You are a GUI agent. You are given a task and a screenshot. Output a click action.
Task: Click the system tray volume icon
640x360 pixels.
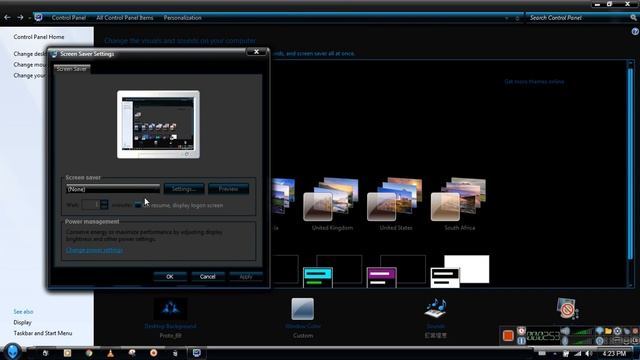[589, 353]
